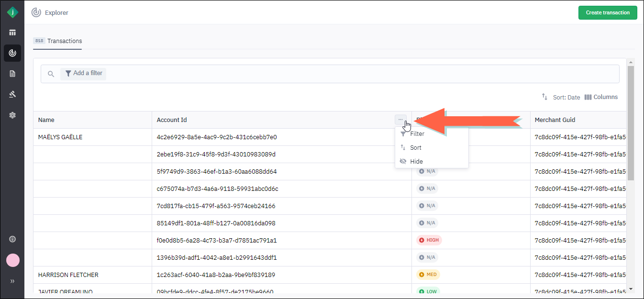The width and height of the screenshot is (644, 299).
Task: Click the Add a filter button
Action: coord(83,73)
